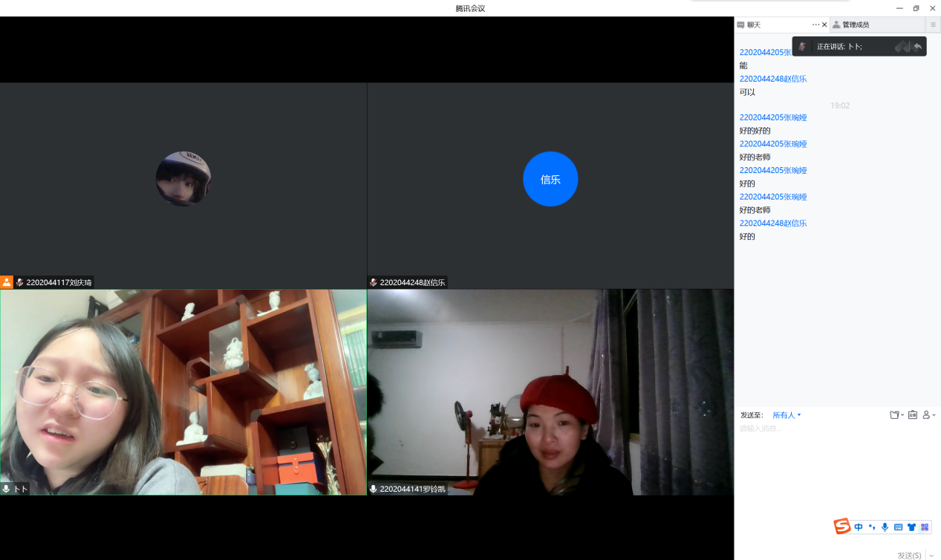Click the Sogou voice input microphone
This screenshot has height=560, width=941.
click(885, 527)
